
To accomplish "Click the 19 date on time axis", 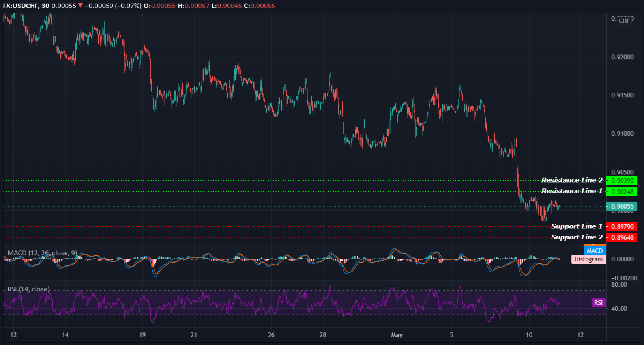I will tap(142, 335).
